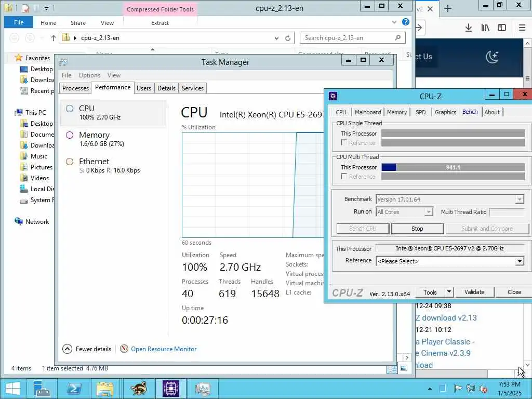Open the Windows Start button
532x399 pixels.
[12, 389]
